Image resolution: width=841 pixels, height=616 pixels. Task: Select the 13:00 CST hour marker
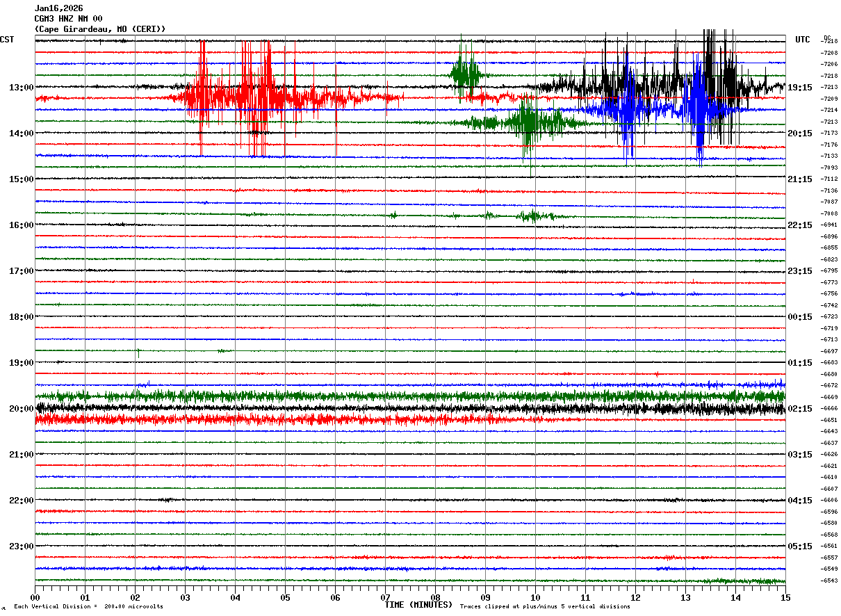pos(21,88)
